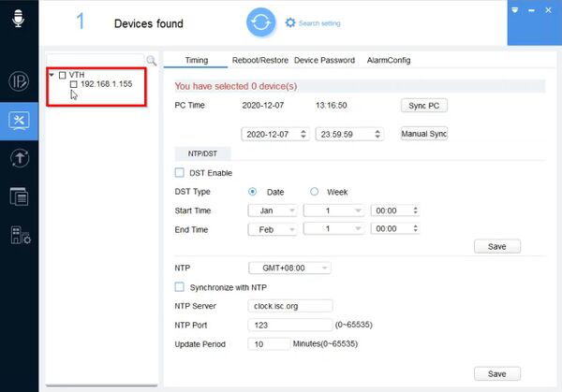
Task: Switch to the Device Password tab
Action: (x=324, y=60)
